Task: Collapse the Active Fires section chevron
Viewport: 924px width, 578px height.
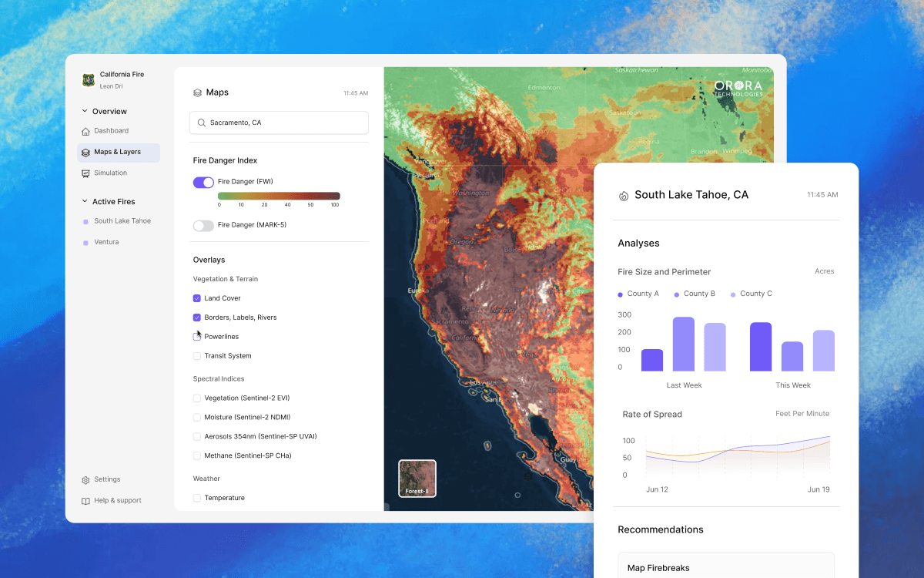Action: (x=85, y=202)
